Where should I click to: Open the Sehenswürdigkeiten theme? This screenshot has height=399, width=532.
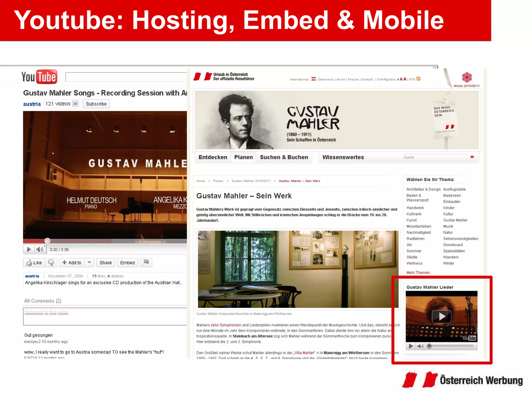click(x=461, y=239)
